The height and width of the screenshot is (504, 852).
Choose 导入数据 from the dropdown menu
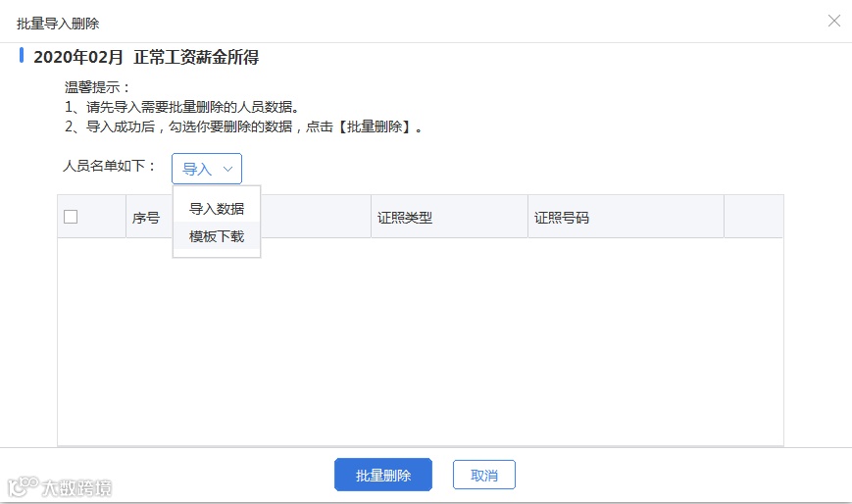[217, 209]
